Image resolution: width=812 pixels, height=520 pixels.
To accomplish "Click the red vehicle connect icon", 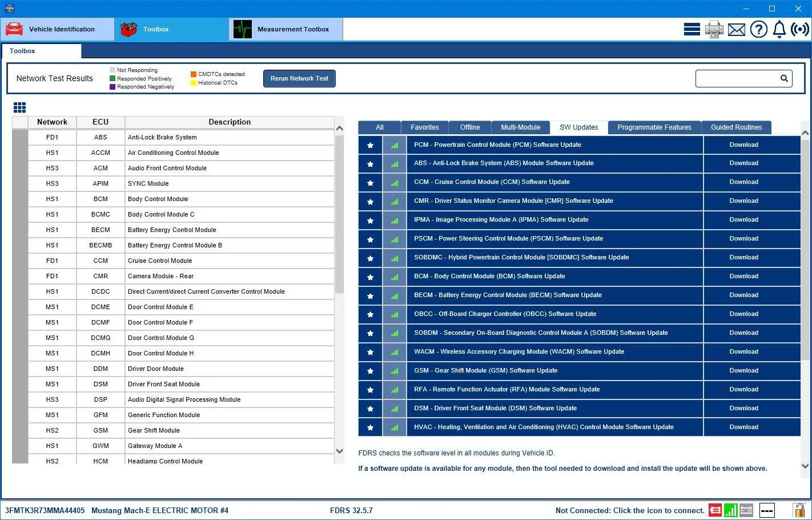I will (715, 510).
